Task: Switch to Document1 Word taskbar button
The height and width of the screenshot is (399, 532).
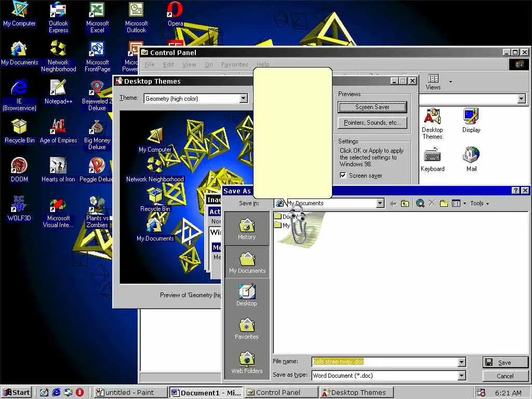Action: click(206, 393)
